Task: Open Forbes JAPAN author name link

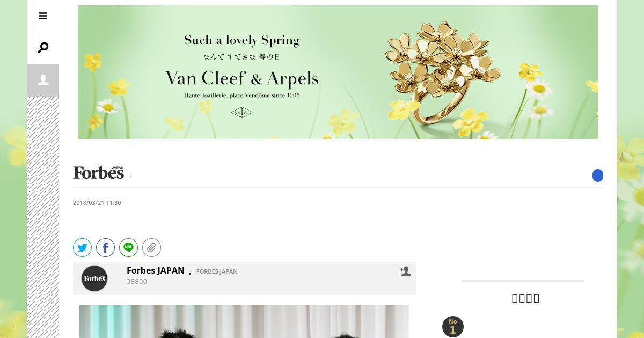Action: [156, 270]
